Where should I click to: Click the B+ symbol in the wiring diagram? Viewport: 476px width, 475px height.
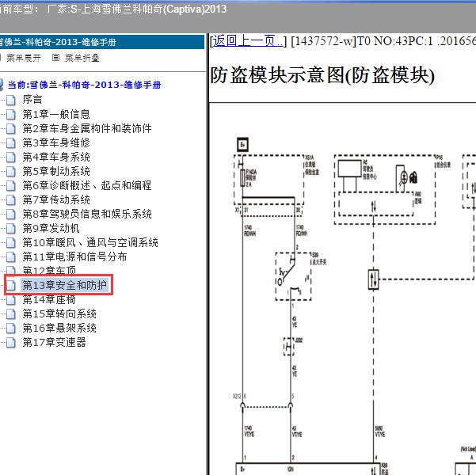[243, 144]
